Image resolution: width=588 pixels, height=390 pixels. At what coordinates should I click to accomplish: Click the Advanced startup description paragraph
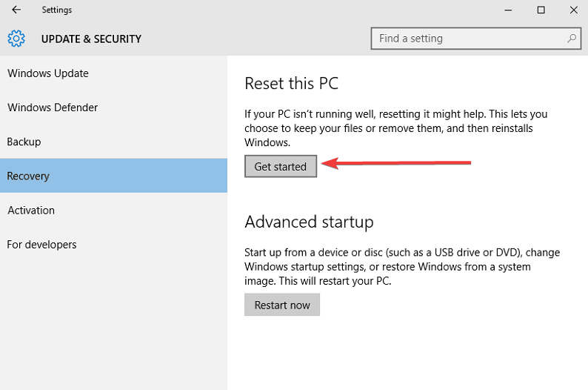pyautogui.click(x=402, y=266)
